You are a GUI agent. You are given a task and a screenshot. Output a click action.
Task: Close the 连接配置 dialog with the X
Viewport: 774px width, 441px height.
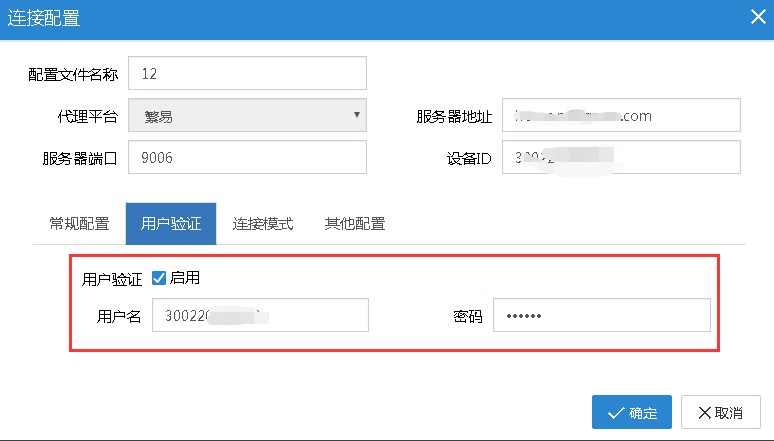click(755, 17)
